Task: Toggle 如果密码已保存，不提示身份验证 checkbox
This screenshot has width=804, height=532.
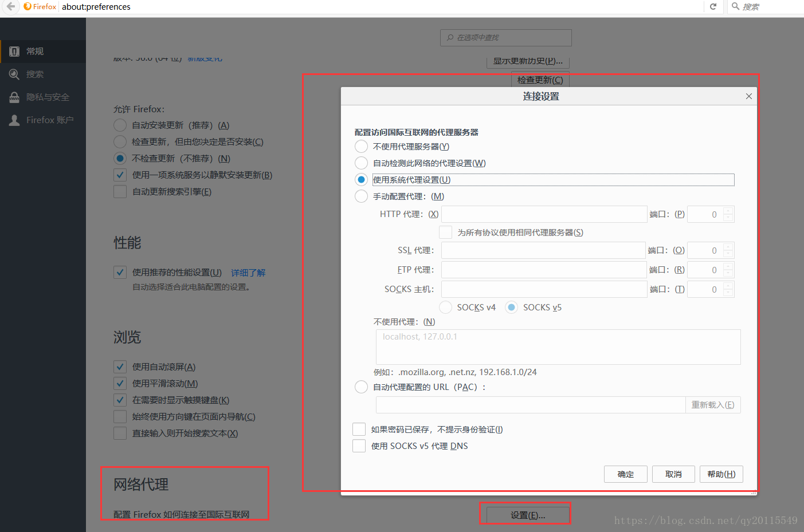Action: click(359, 429)
